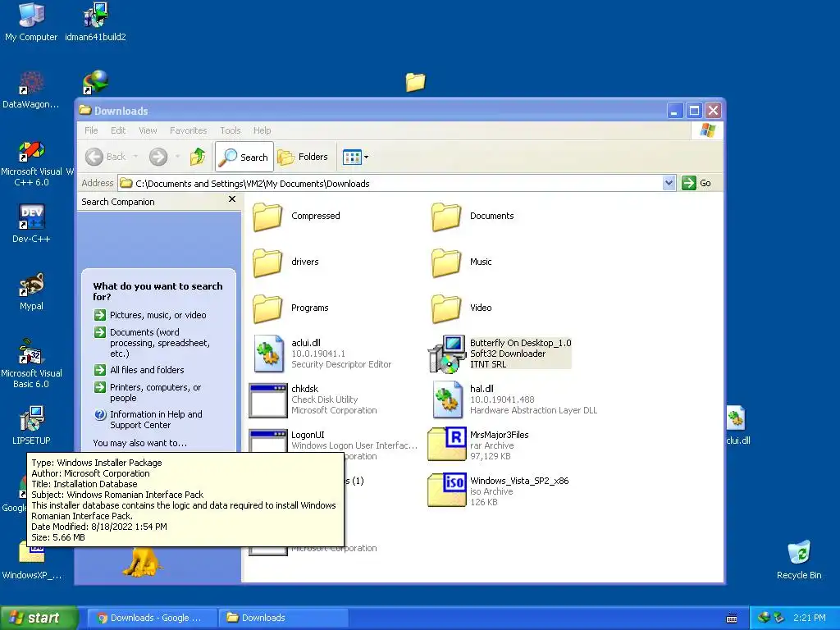Select the Documents folder
Image resolution: width=840 pixels, height=630 pixels.
472,216
